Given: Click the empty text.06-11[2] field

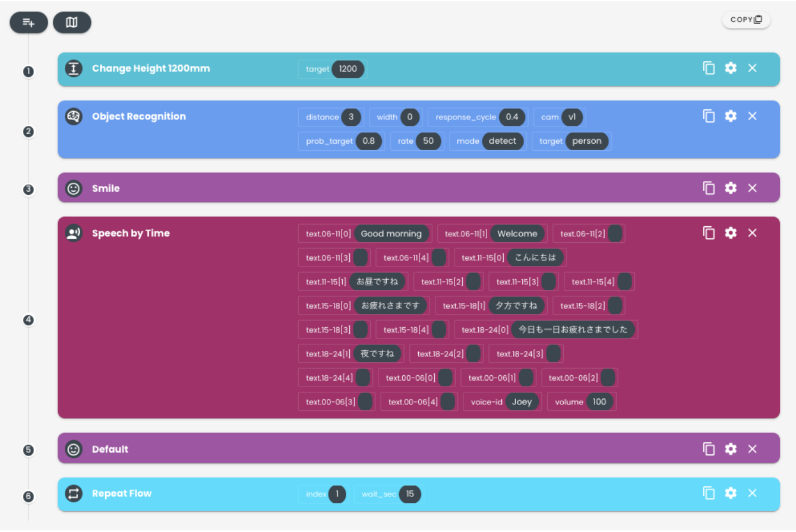Looking at the screenshot, I should pos(615,233).
